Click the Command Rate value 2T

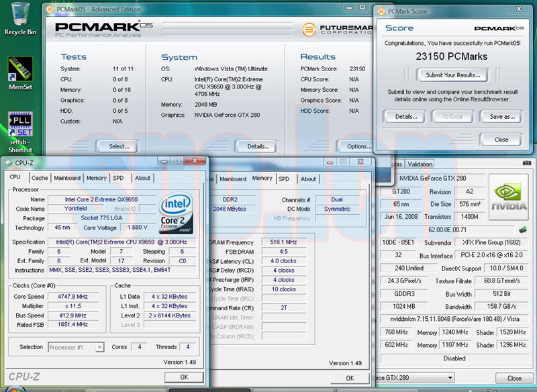click(x=283, y=308)
